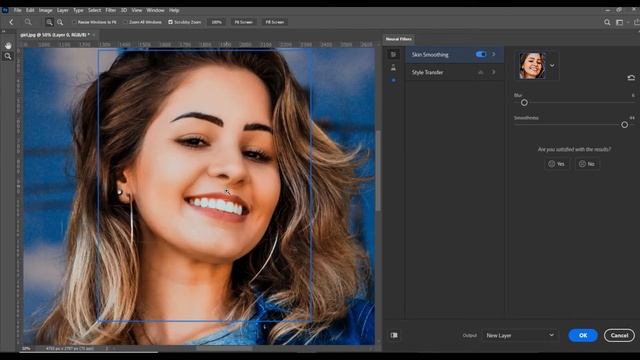
Task: Click the horizontal canvas scrollbar
Action: [x=224, y=349]
